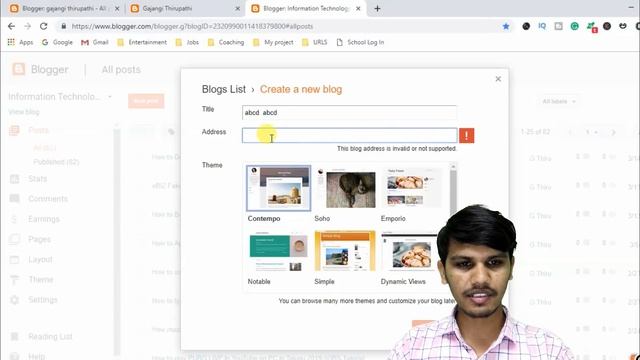Click the browser address bar URL
This screenshot has height=360, width=640.
tap(192, 26)
